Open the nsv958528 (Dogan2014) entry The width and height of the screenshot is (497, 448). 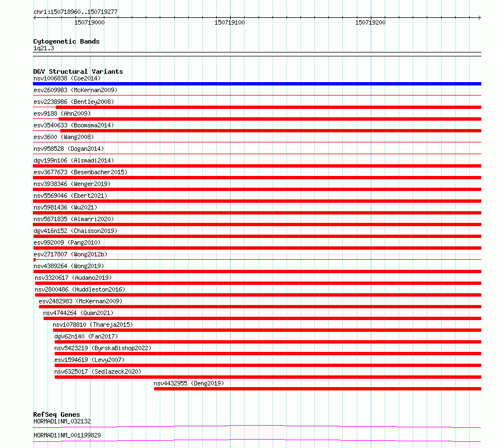tap(69, 149)
